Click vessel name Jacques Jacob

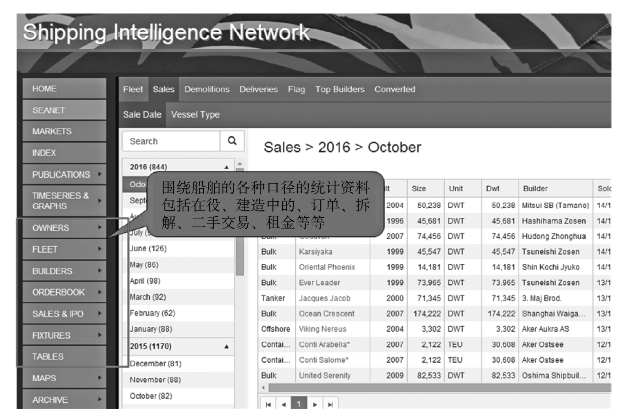(x=324, y=298)
